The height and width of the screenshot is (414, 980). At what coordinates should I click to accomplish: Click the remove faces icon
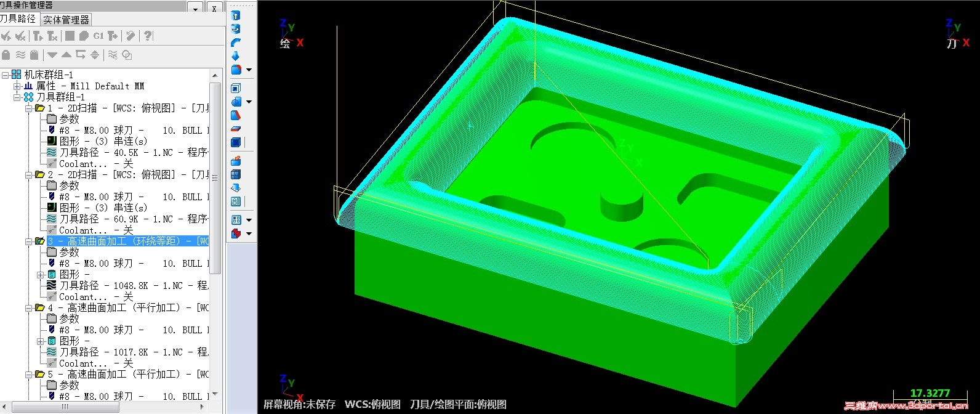tap(236, 188)
